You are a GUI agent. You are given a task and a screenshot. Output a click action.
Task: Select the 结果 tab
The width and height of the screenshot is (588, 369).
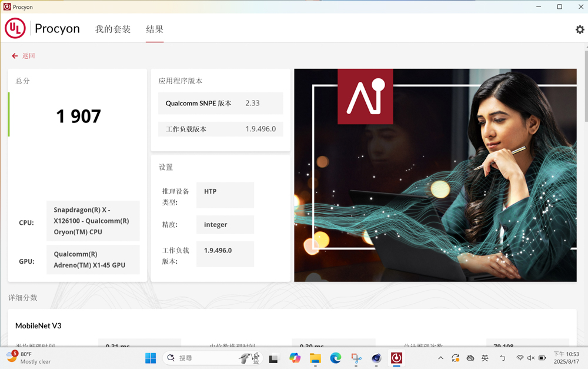click(155, 29)
